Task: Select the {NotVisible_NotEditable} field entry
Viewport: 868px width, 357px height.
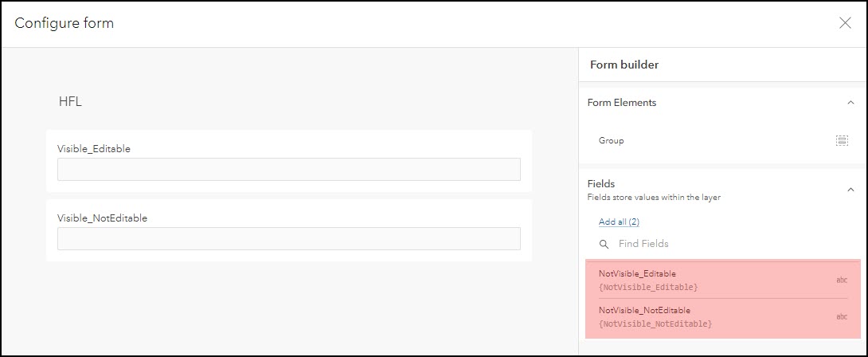Action: pyautogui.click(x=655, y=324)
